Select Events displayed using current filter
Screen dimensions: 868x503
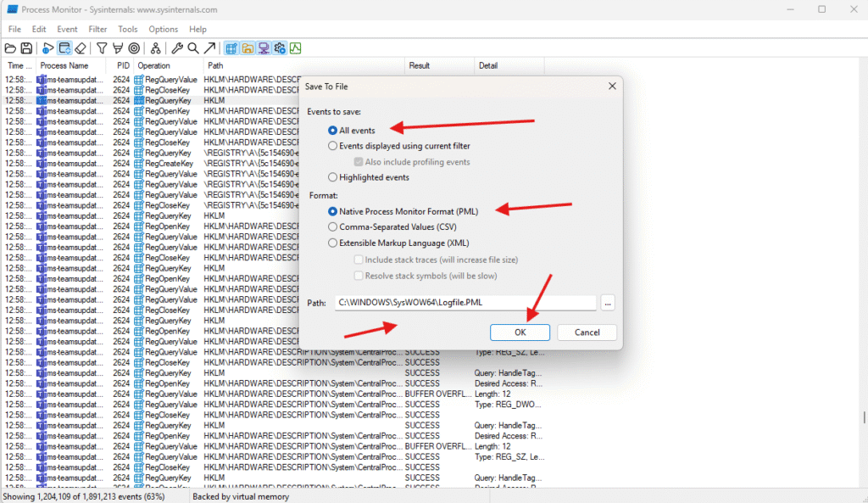[333, 146]
